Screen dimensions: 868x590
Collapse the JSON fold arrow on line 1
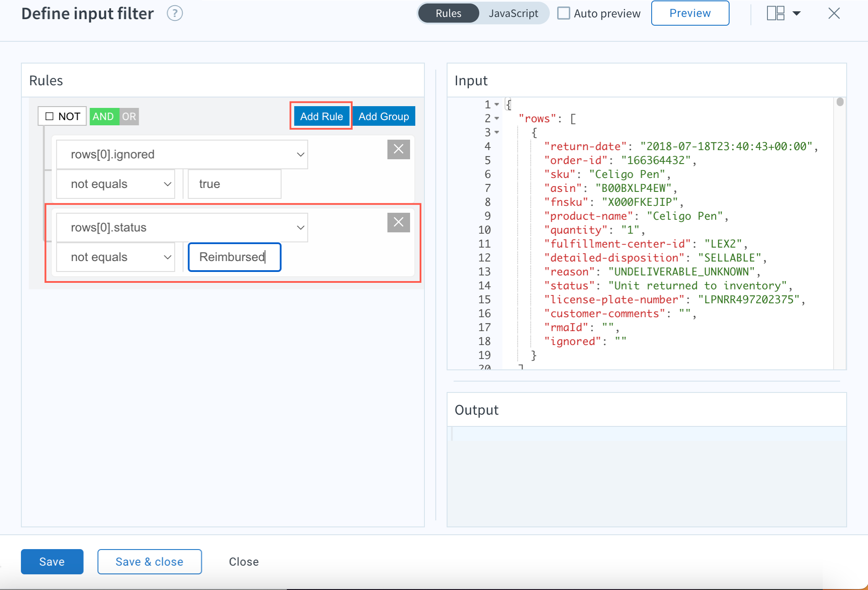coord(497,104)
